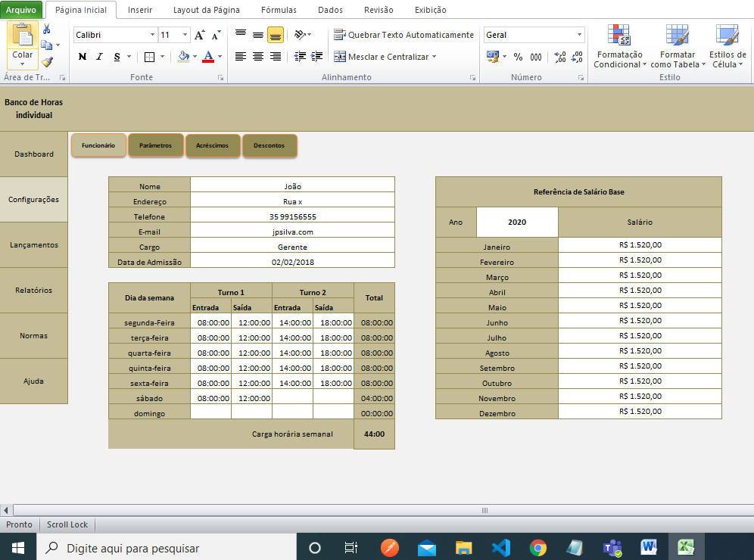754x560 pixels.
Task: Open the Número dialog launcher
Action: [x=581, y=77]
